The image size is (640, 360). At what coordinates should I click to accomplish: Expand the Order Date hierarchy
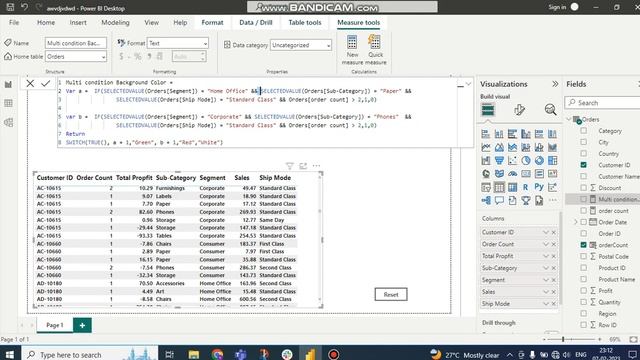[x=576, y=222]
